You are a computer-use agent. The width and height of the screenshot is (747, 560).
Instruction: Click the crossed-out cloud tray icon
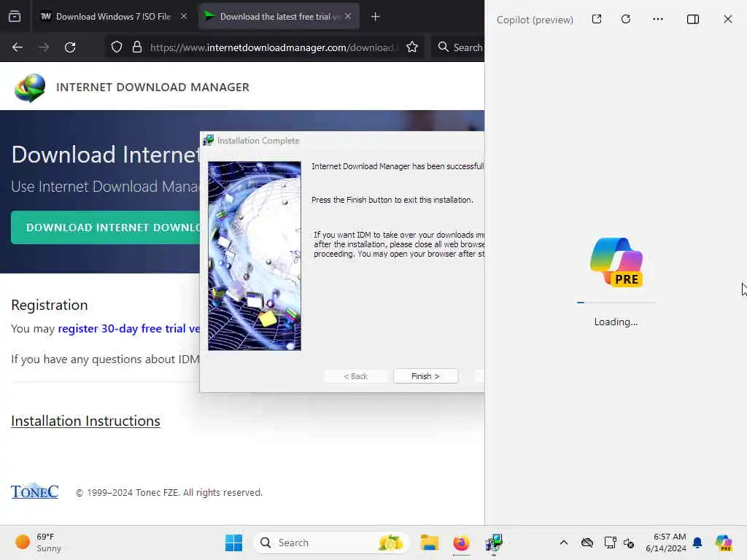click(x=587, y=542)
